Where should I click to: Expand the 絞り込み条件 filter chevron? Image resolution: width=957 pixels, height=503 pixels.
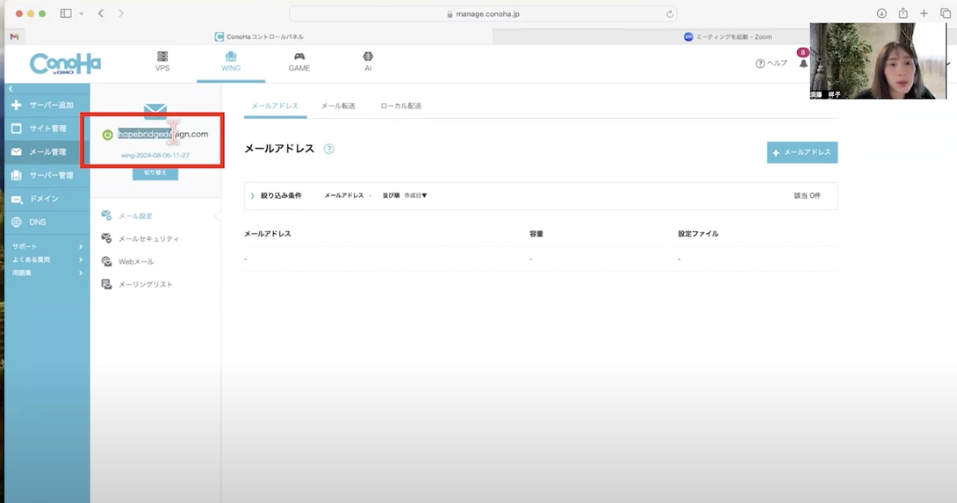click(252, 196)
